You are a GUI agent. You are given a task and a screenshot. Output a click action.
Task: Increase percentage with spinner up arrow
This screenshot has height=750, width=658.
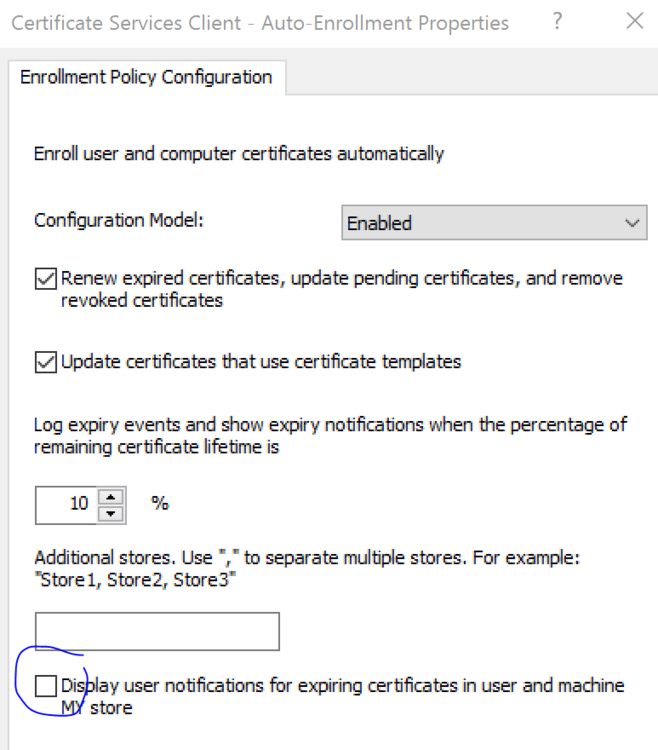[x=113, y=496]
